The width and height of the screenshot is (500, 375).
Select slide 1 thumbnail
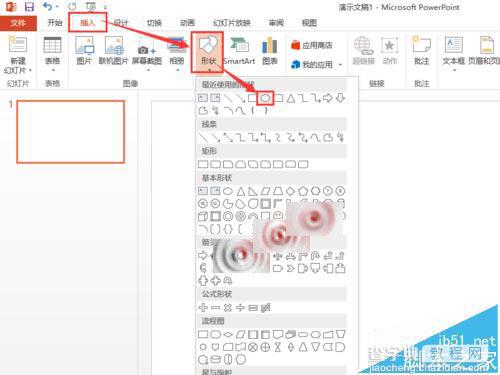[71, 132]
